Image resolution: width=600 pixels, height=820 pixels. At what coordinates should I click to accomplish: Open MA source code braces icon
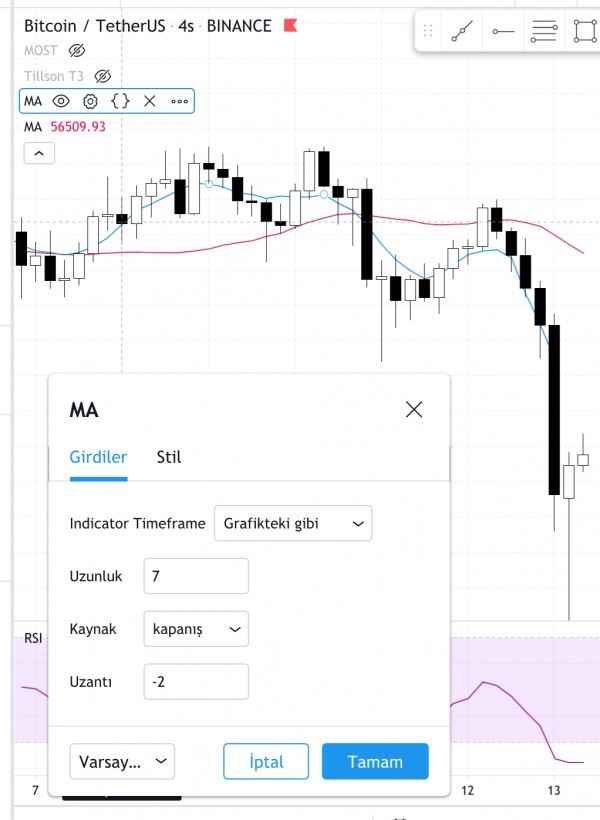tap(120, 101)
